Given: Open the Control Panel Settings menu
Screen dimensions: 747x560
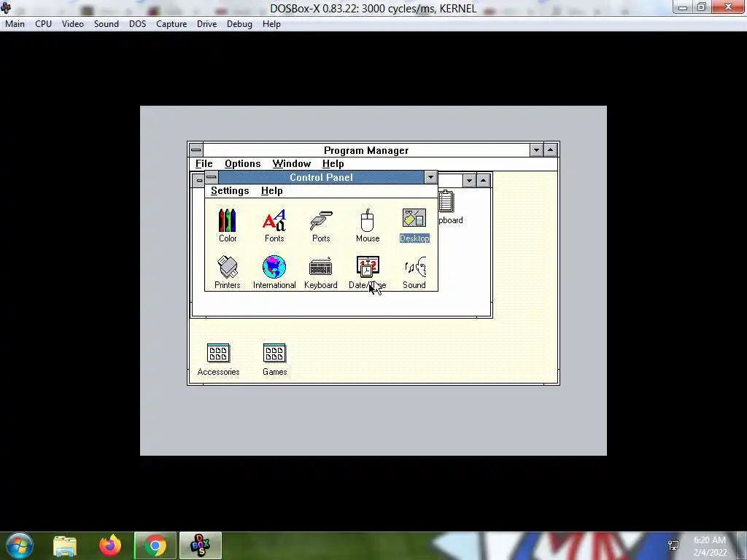Looking at the screenshot, I should tap(230, 190).
